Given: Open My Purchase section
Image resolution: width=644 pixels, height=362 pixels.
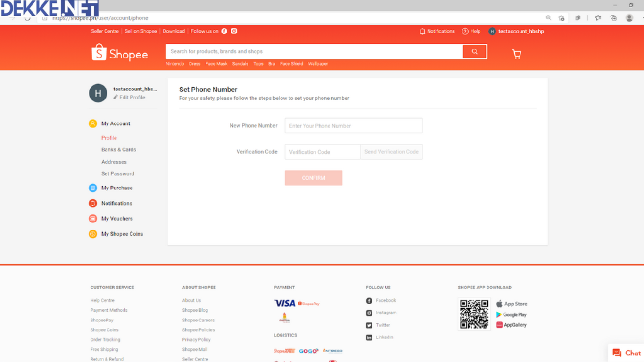Looking at the screenshot, I should point(117,188).
